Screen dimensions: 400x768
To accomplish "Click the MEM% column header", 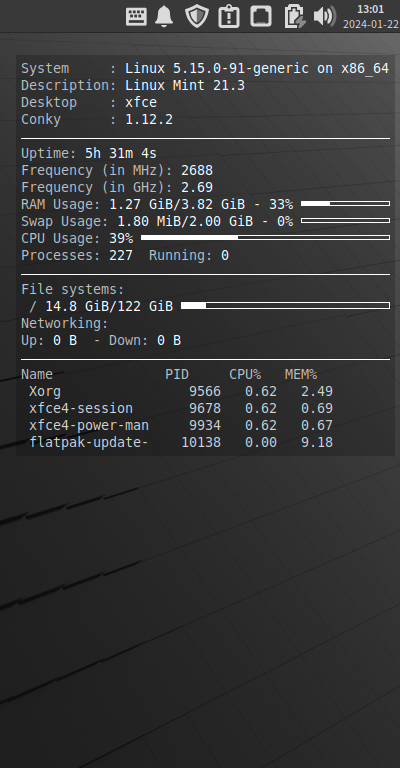I will [x=301, y=375].
